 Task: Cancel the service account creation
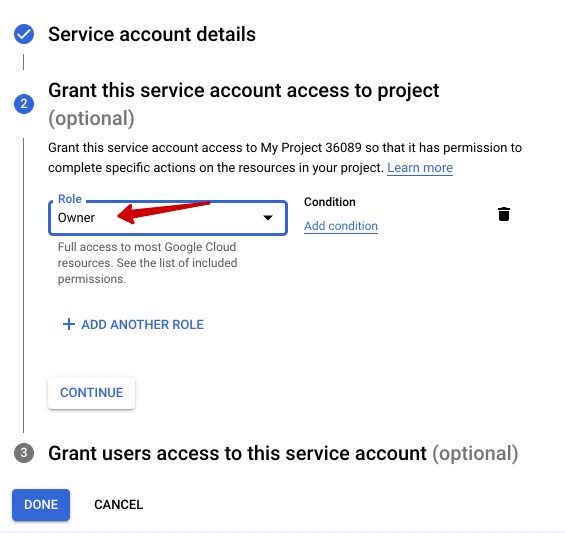click(x=119, y=505)
